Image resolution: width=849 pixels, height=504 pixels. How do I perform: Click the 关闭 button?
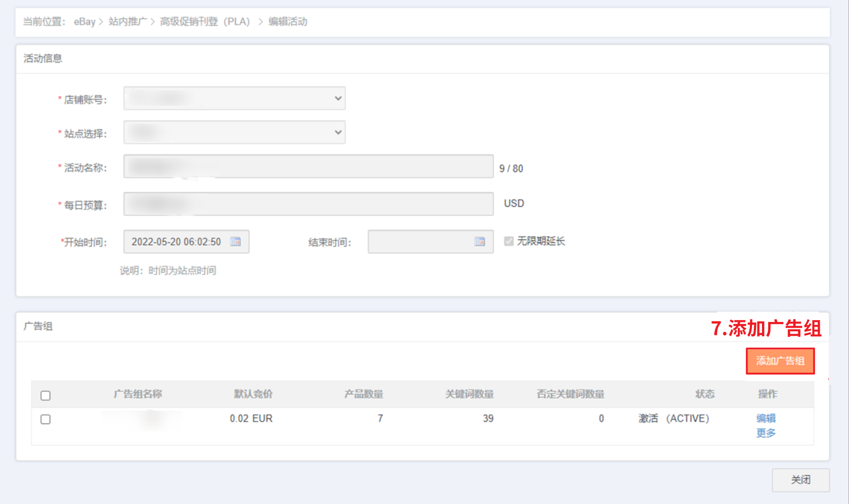click(801, 480)
